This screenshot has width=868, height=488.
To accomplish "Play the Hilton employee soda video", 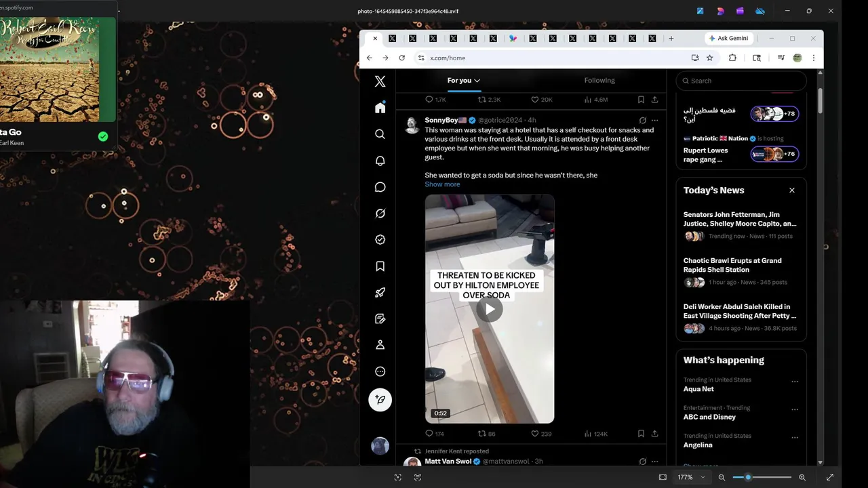I will coord(490,310).
